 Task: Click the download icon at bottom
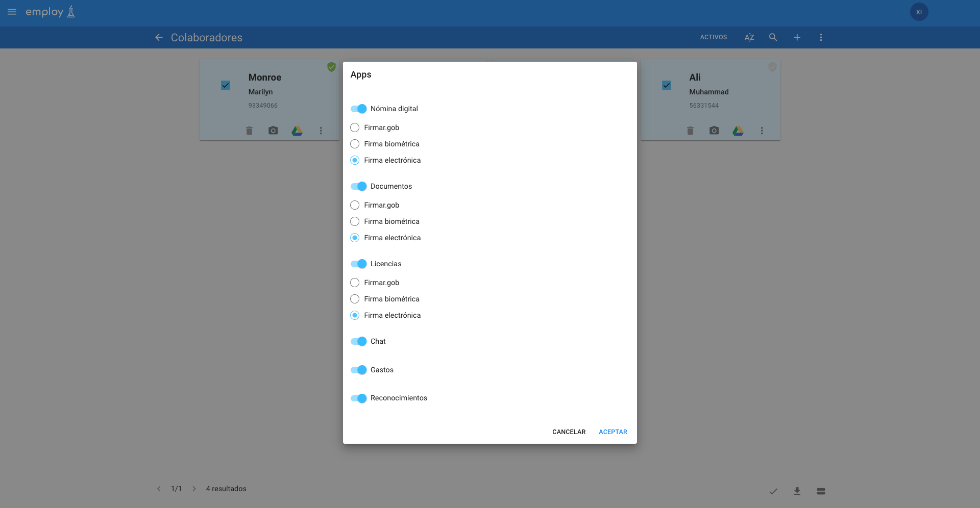(x=797, y=491)
